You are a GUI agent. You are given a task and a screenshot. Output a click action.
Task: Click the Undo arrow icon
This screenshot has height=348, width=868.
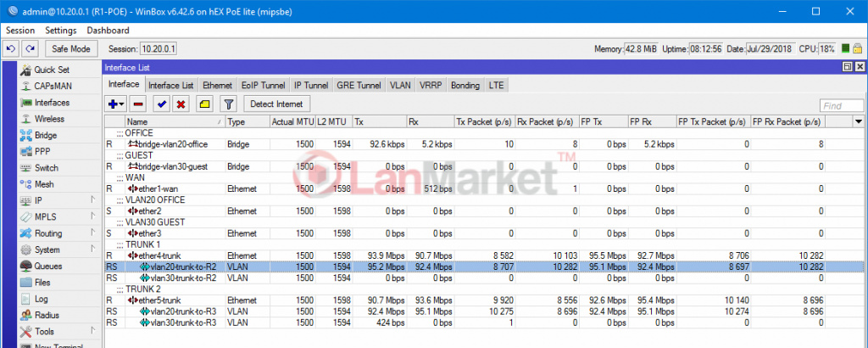pyautogui.click(x=10, y=48)
